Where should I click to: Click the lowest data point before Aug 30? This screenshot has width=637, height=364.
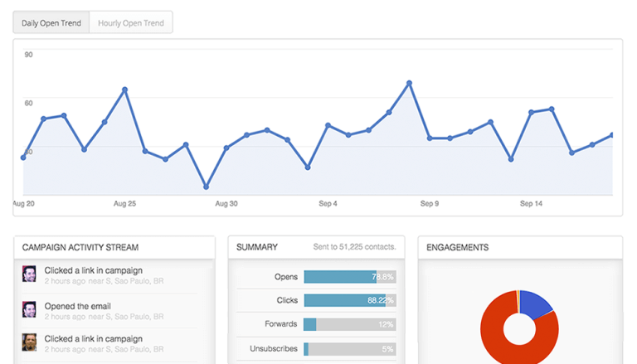pyautogui.click(x=207, y=187)
